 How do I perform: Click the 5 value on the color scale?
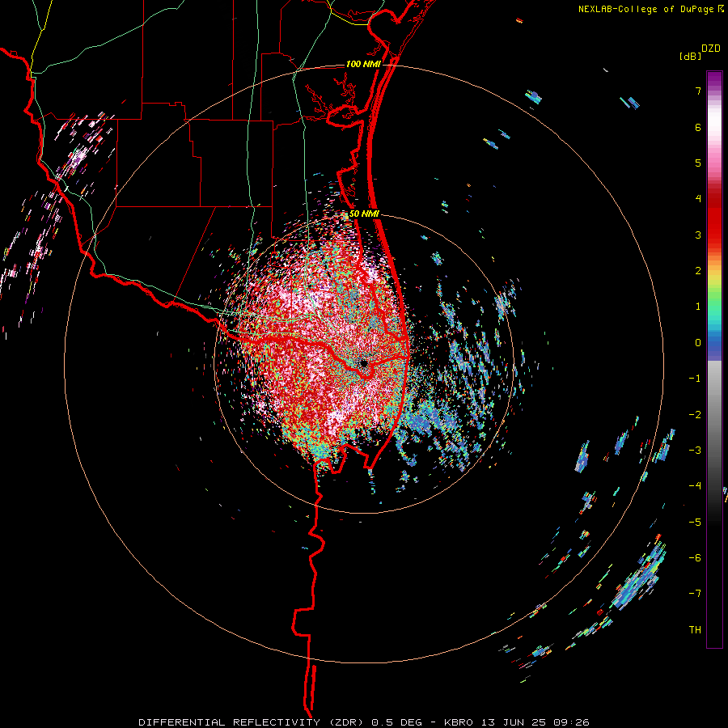[x=698, y=163]
